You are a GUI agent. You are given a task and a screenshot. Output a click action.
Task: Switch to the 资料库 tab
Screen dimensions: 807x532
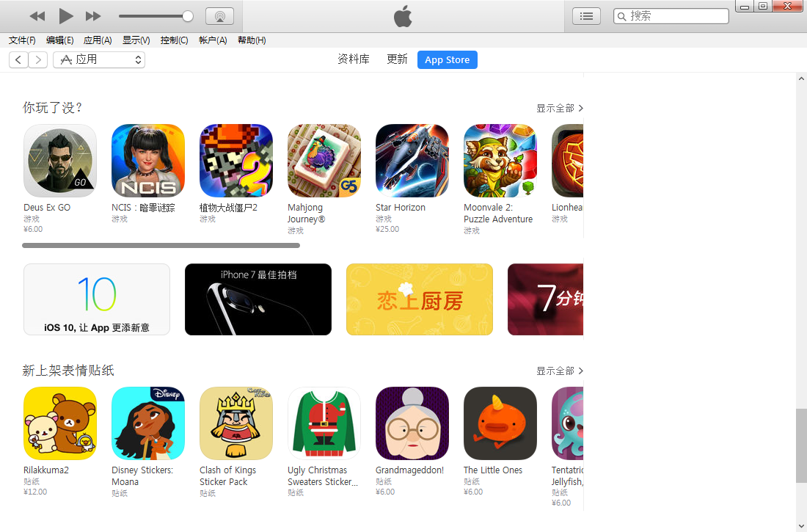pos(354,59)
